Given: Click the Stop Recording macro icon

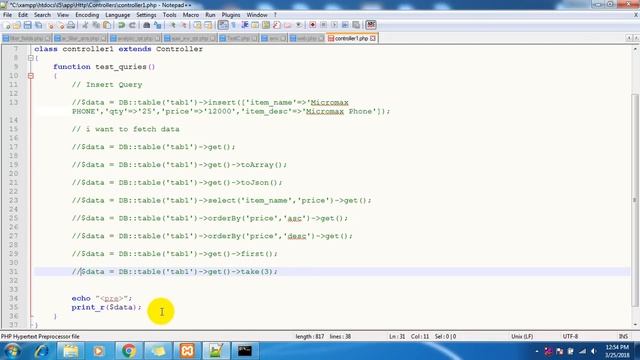Looking at the screenshot, I should pyautogui.click(x=323, y=25).
